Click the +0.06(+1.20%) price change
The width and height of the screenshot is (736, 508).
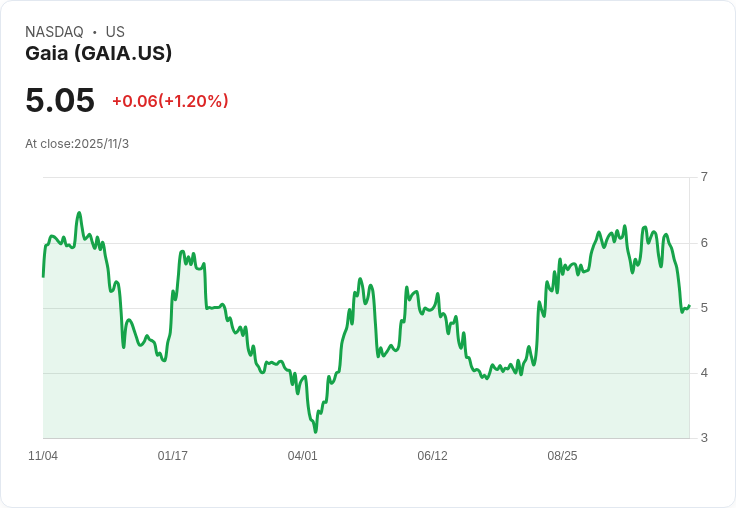point(170,101)
